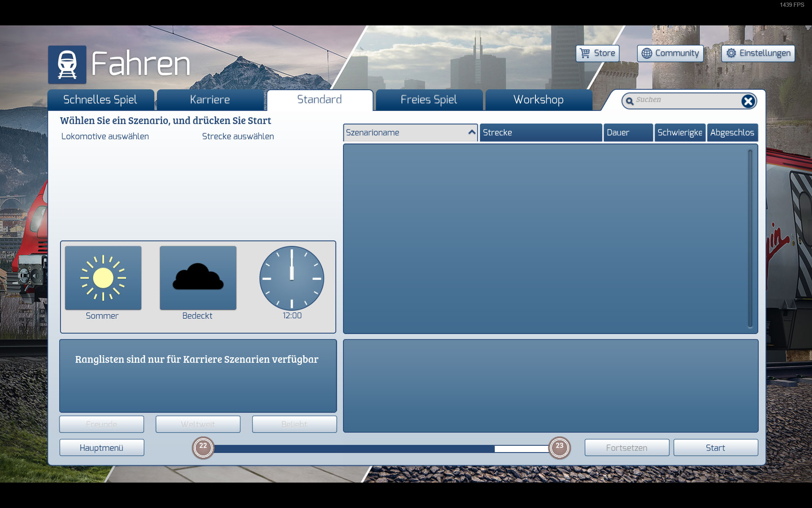The image size is (812, 508).
Task: Click the level progress bar between 22 and 23
Action: [381, 449]
